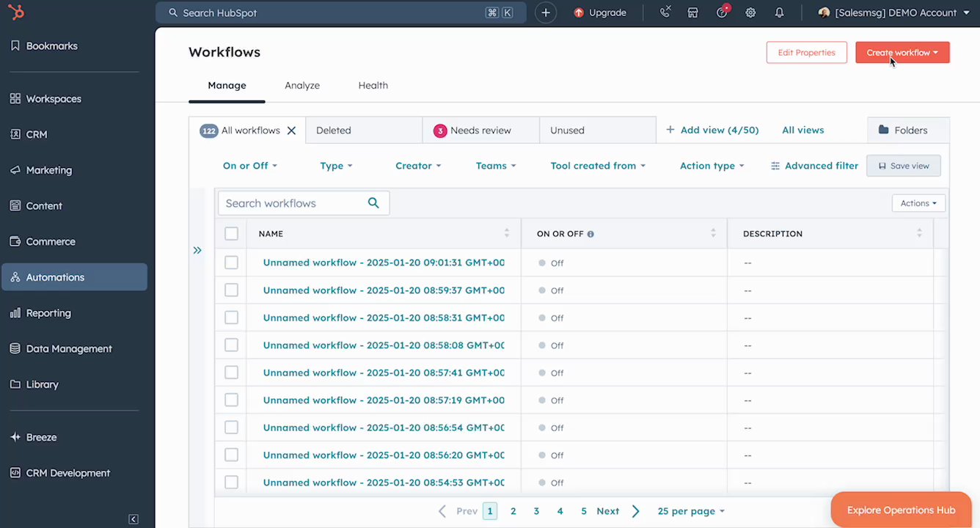980x528 pixels.
Task: Open the Needs review view tab
Action: coord(480,131)
